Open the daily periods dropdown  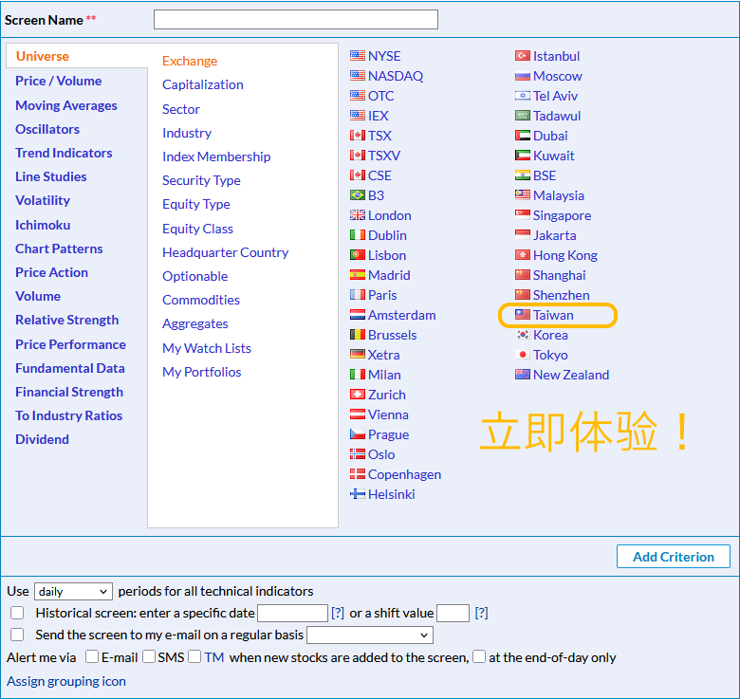tap(73, 591)
